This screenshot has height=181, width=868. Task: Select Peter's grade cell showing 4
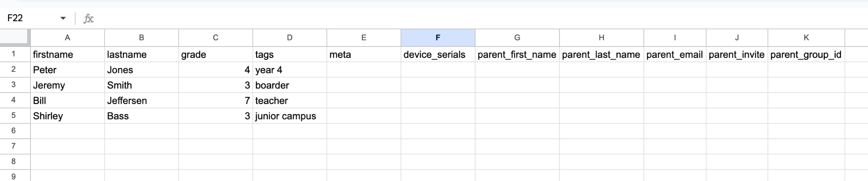click(x=215, y=70)
